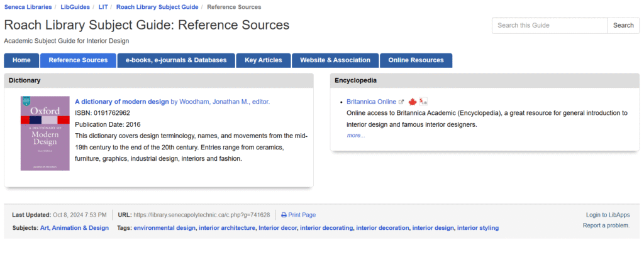644x260 pixels.
Task: Open the environmental design tag
Action: point(165,228)
